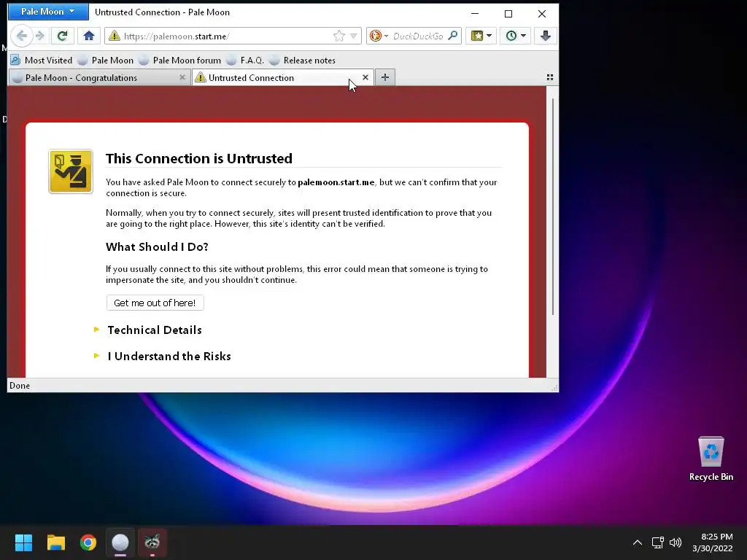The width and height of the screenshot is (747, 560).
Task: Go back with the back arrow
Action: [21, 36]
